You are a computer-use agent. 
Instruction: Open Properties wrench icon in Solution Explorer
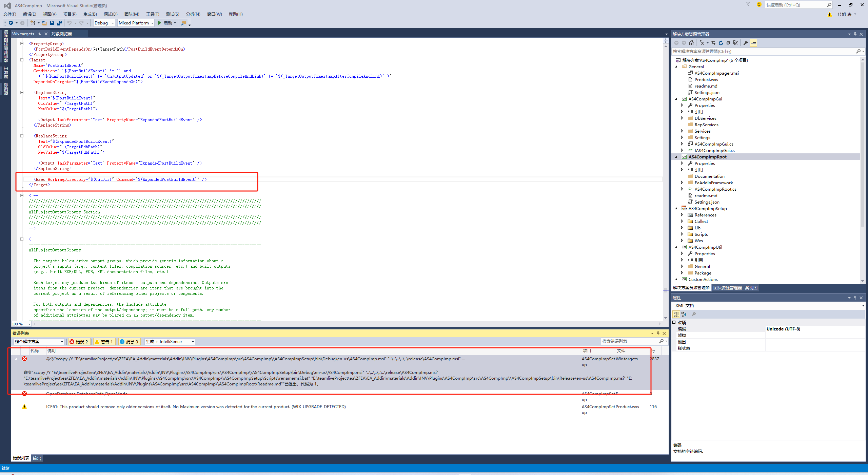point(746,43)
